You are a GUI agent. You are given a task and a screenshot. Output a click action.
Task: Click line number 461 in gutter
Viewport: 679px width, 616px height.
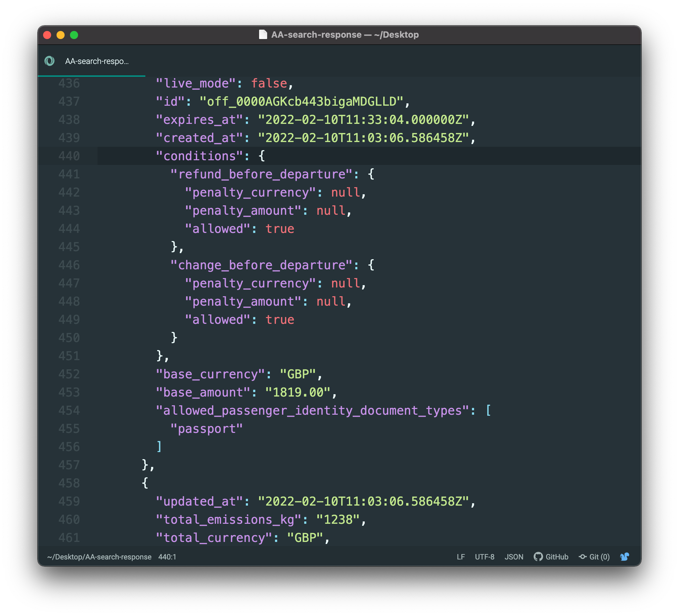(x=69, y=538)
